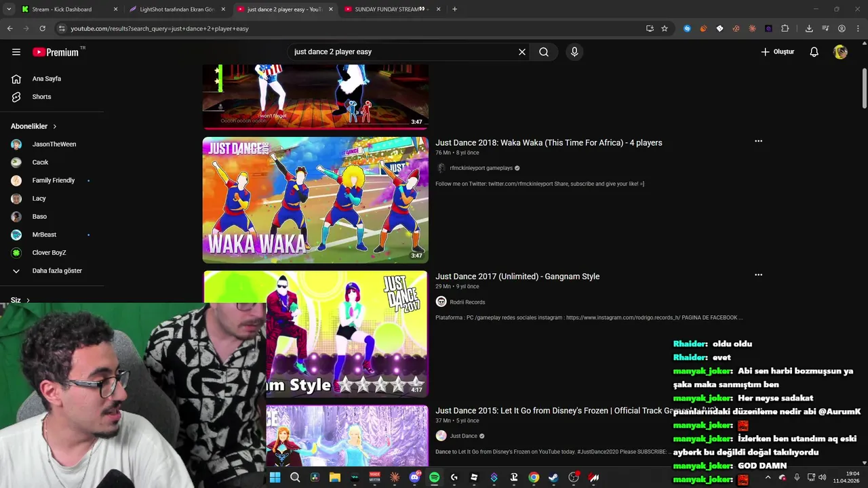Open the taskbar clock and date
Image resolution: width=868 pixels, height=488 pixels.
click(846, 477)
